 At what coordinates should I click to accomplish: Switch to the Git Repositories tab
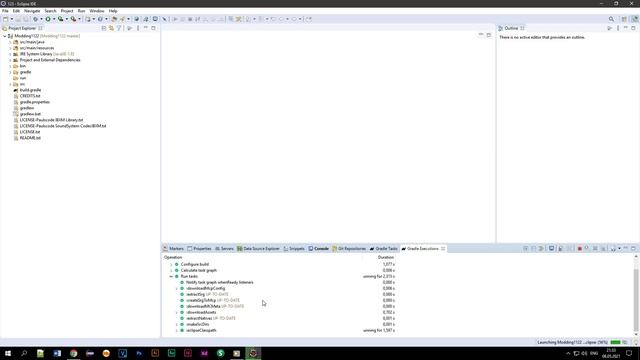(x=349, y=249)
